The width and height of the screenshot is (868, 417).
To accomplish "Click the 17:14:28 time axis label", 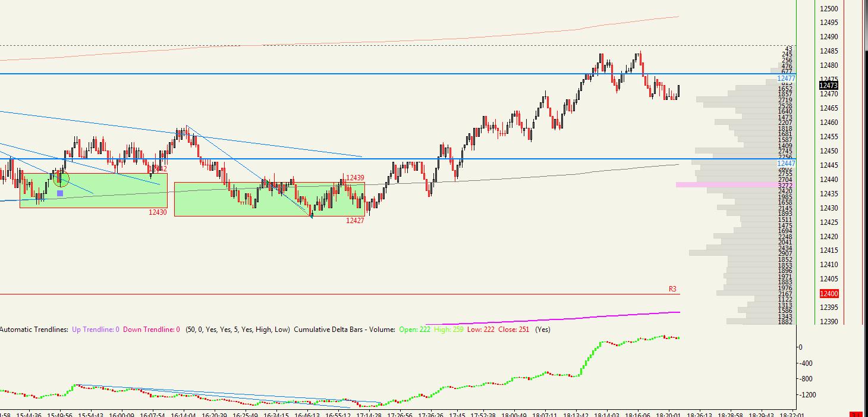I will click(369, 416).
